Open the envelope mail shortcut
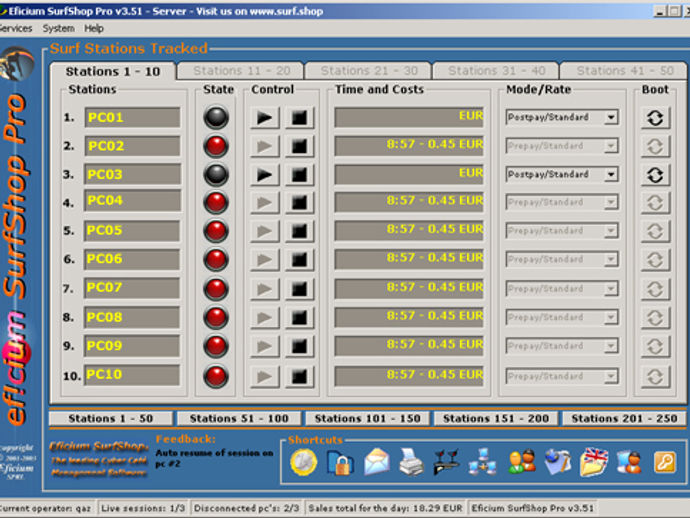This screenshot has width=690, height=518. [376, 462]
